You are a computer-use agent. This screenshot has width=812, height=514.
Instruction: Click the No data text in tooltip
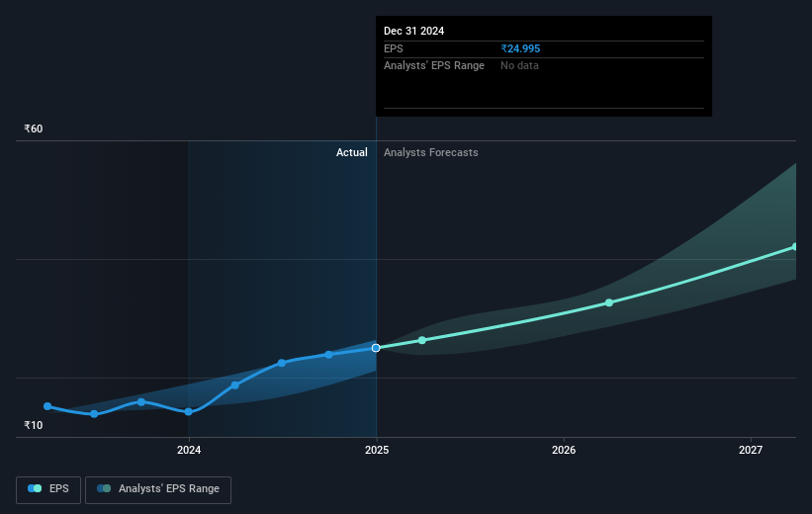click(x=519, y=66)
